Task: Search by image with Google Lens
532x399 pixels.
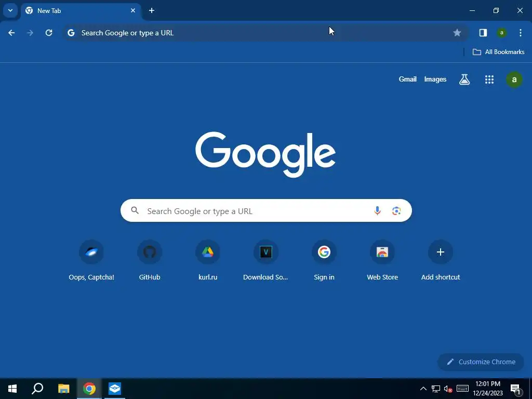Action: click(x=396, y=211)
